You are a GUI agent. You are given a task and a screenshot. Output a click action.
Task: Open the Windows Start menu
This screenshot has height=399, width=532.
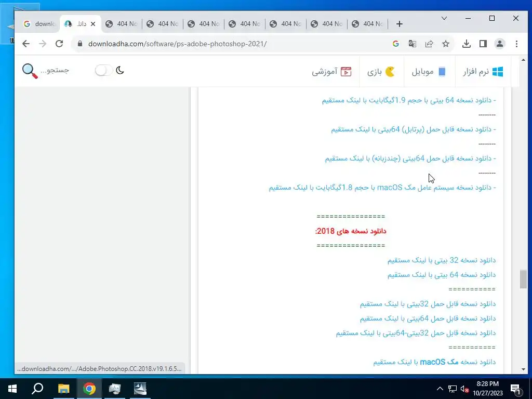pyautogui.click(x=12, y=389)
